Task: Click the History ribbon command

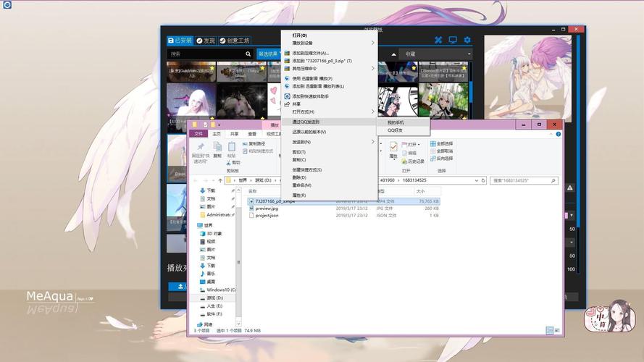Action: 413,161
